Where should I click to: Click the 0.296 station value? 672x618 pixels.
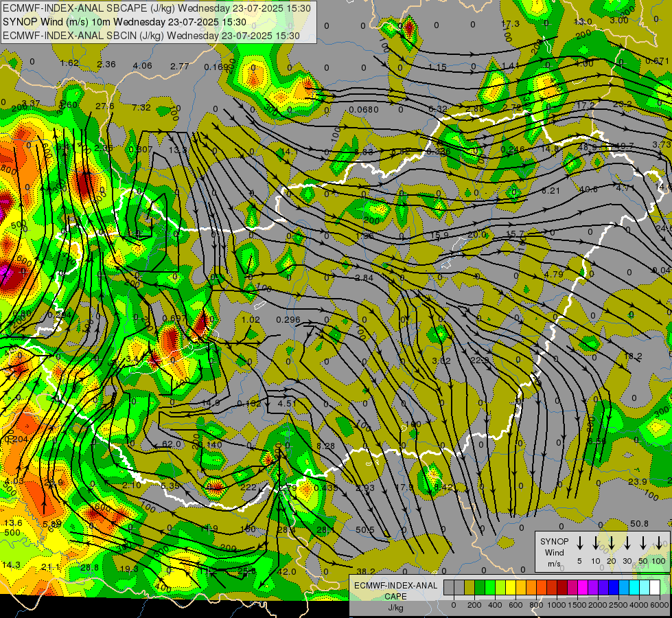tap(288, 319)
